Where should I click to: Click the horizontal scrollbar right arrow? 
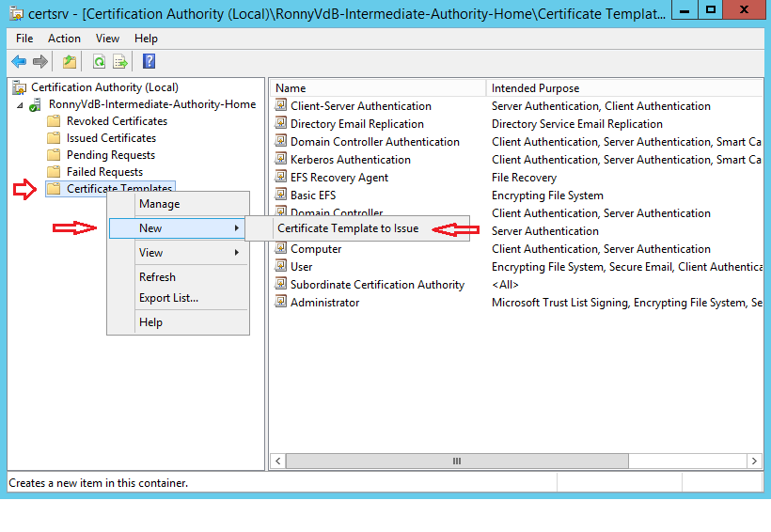pos(755,462)
